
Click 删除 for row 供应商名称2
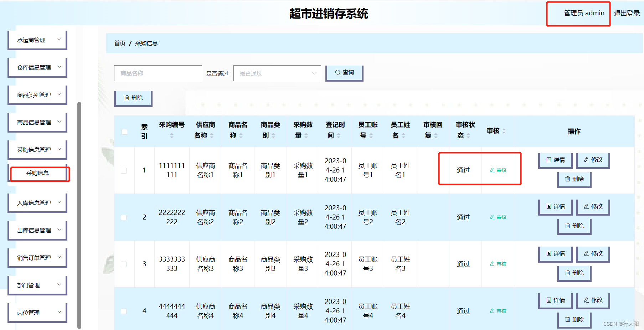(574, 226)
